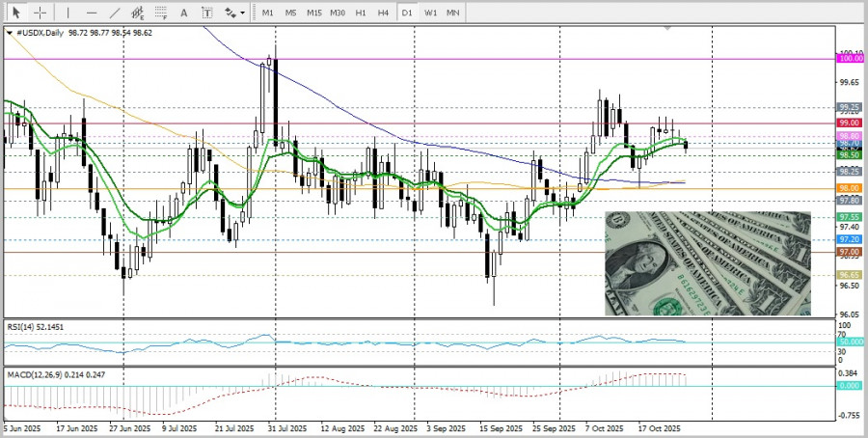The width and height of the screenshot is (868, 438).
Task: Click the 5 Jun 2025 date label
Action: point(23,428)
